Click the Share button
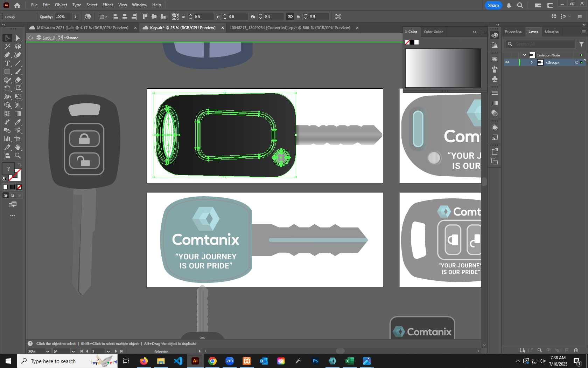Screen dimensions: 588x368 [x=493, y=5]
